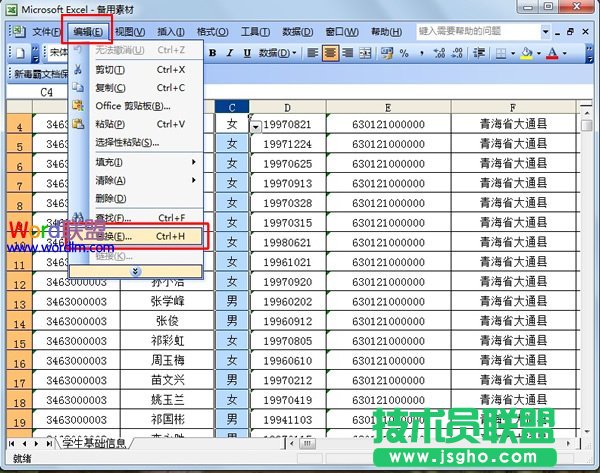The height and width of the screenshot is (473, 600).
Task: Click the percent style icon
Action: tap(404, 52)
